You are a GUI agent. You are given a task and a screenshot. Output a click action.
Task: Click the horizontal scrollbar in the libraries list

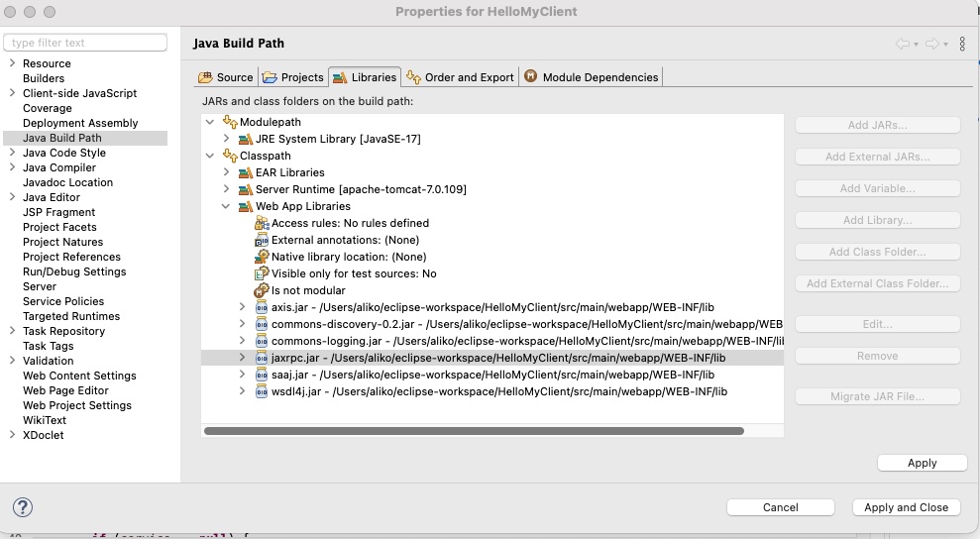[x=474, y=431]
